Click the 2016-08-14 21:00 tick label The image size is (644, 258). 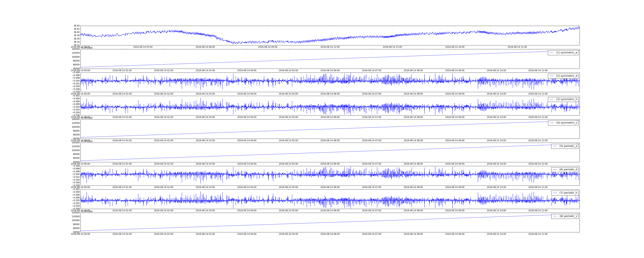pyautogui.click(x=517, y=47)
